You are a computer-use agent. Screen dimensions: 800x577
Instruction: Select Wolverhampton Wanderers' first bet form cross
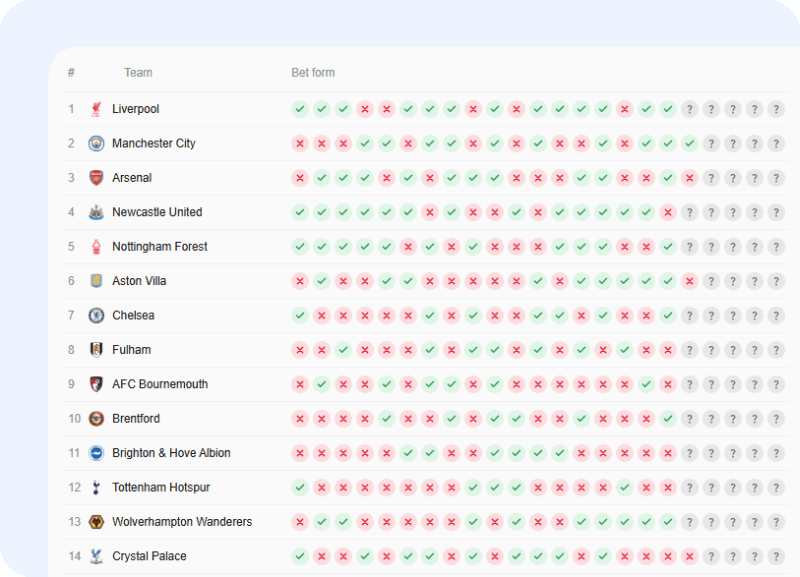[300, 522]
